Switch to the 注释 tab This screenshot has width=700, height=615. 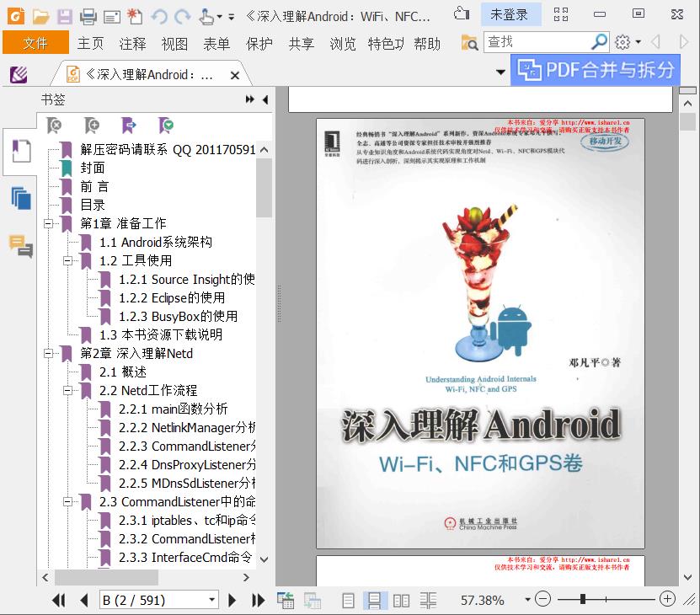point(132,43)
